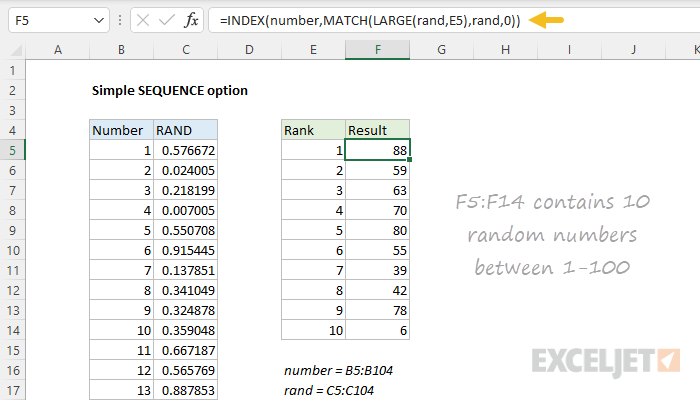
Task: Select cell with value 0.341049
Action: (x=186, y=290)
